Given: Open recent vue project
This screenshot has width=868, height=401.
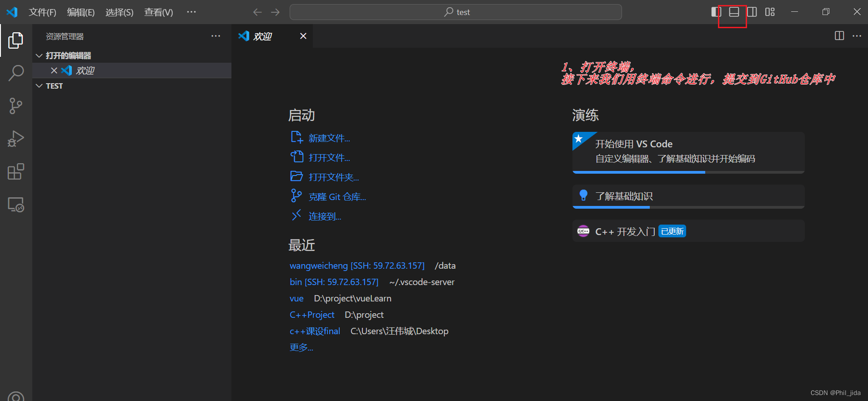Looking at the screenshot, I should 296,298.
